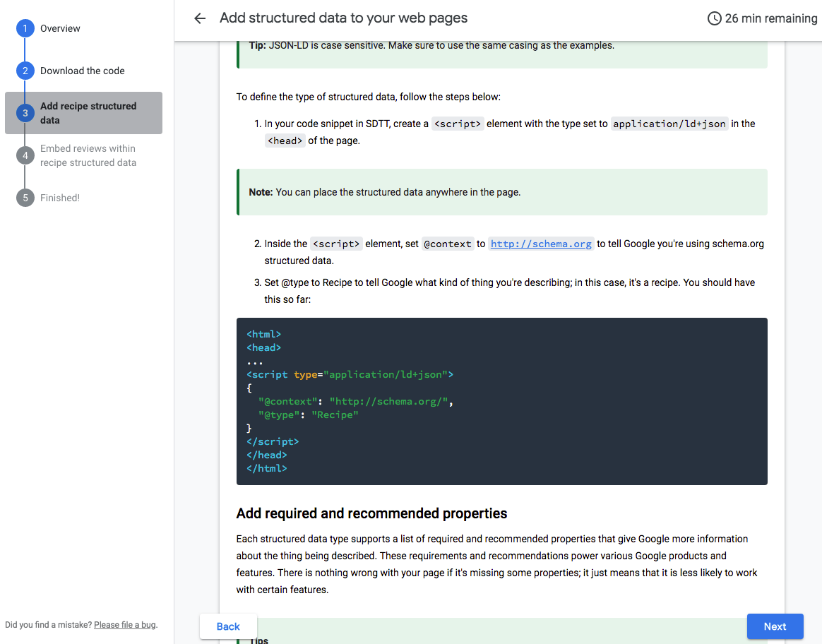Click the page title Add structured data
This screenshot has width=822, height=644.
click(x=343, y=18)
